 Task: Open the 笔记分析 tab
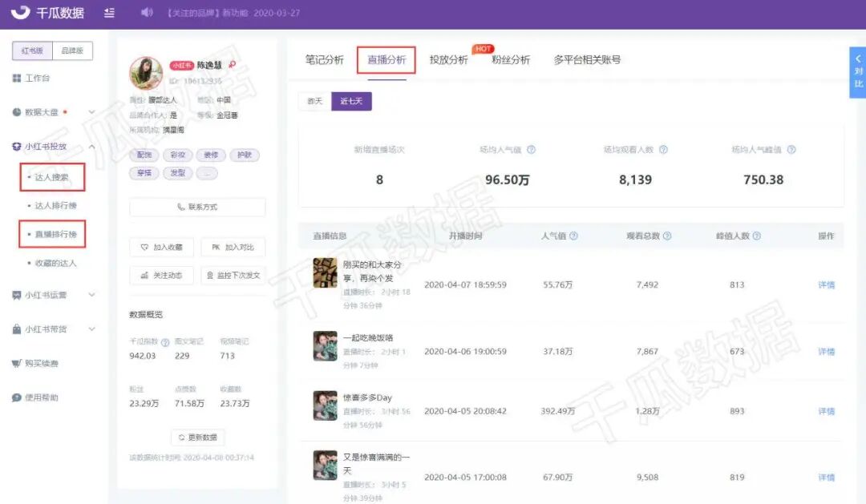[x=325, y=59]
